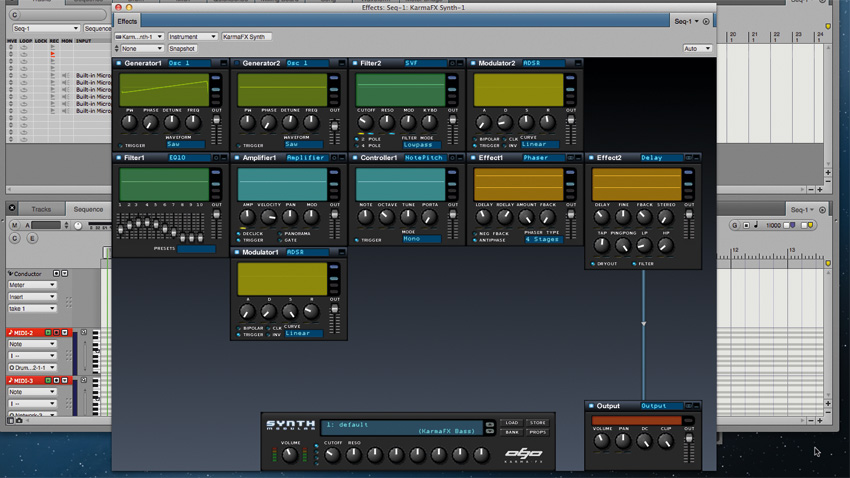Click the Modulator2 attack knob A
This screenshot has height=478, width=850.
point(484,122)
